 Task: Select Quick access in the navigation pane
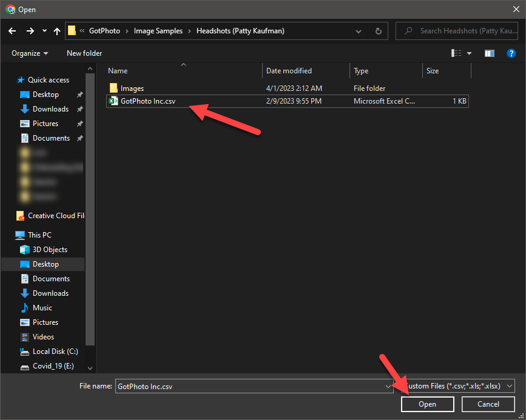43,80
